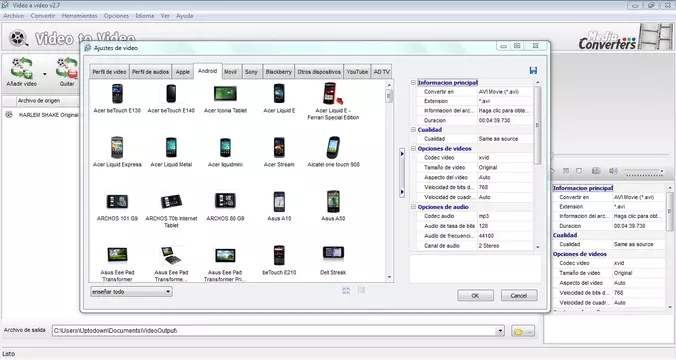Click the volume slider in the player
This screenshot has height=360, width=676.
(x=644, y=172)
